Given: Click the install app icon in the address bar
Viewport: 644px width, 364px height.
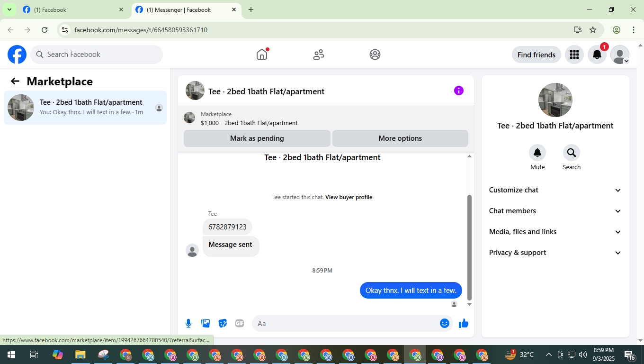Looking at the screenshot, I should click(x=577, y=30).
